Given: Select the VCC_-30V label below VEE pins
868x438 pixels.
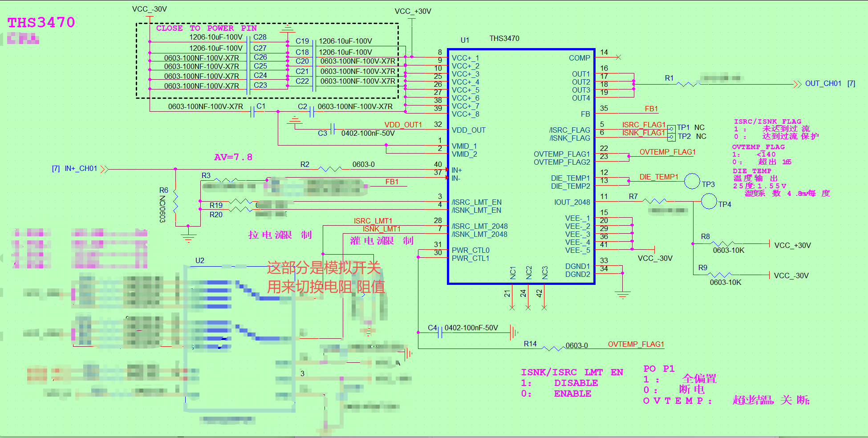Looking at the screenshot, I should tap(655, 258).
